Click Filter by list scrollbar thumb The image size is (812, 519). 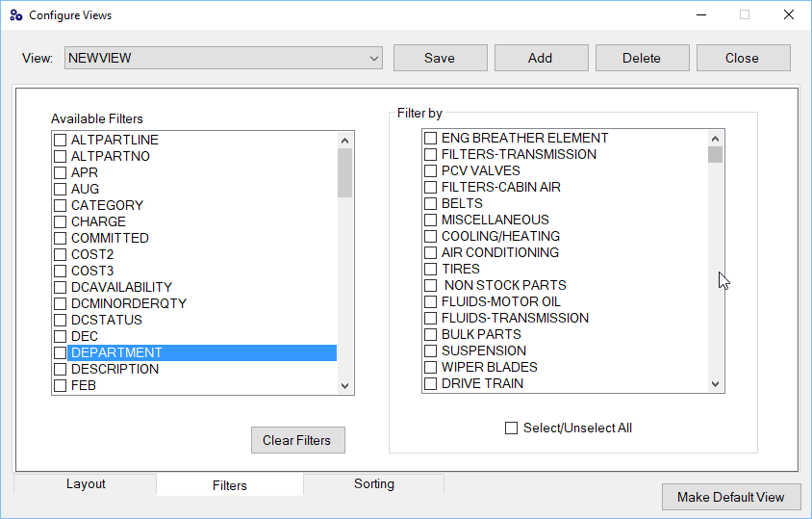(715, 154)
